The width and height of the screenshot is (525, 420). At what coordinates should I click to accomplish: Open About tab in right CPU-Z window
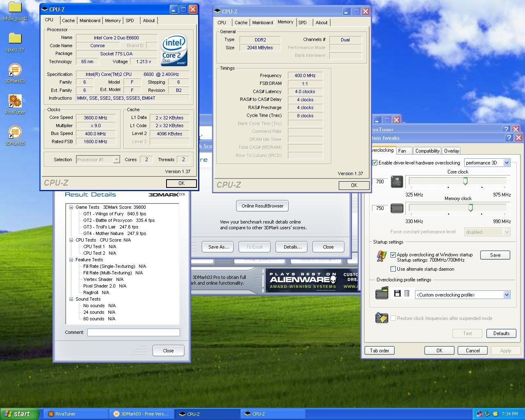coord(322,23)
